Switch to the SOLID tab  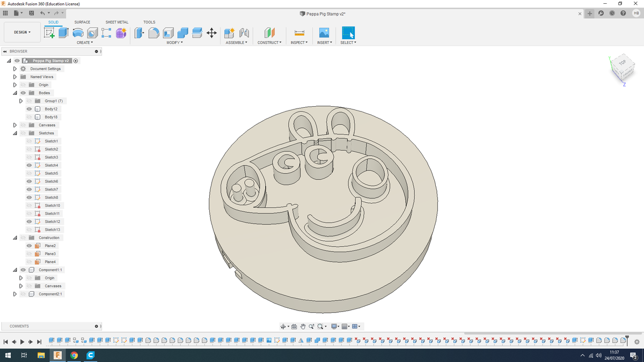53,22
